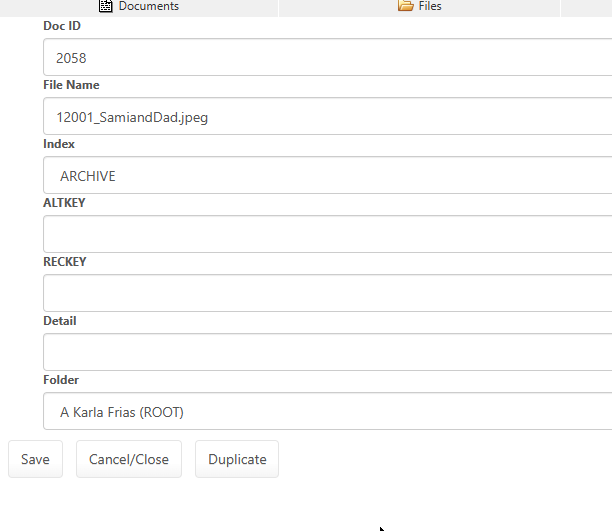612x531 pixels.
Task: Click the Documents tab icon
Action: click(106, 6)
